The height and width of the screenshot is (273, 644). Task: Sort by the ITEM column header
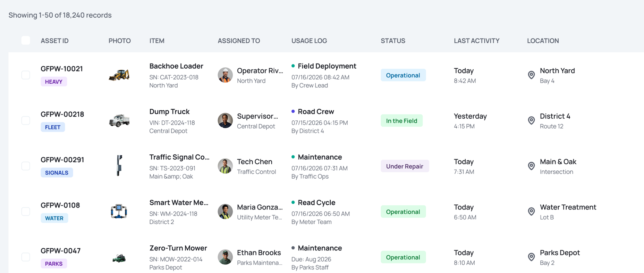pos(157,41)
